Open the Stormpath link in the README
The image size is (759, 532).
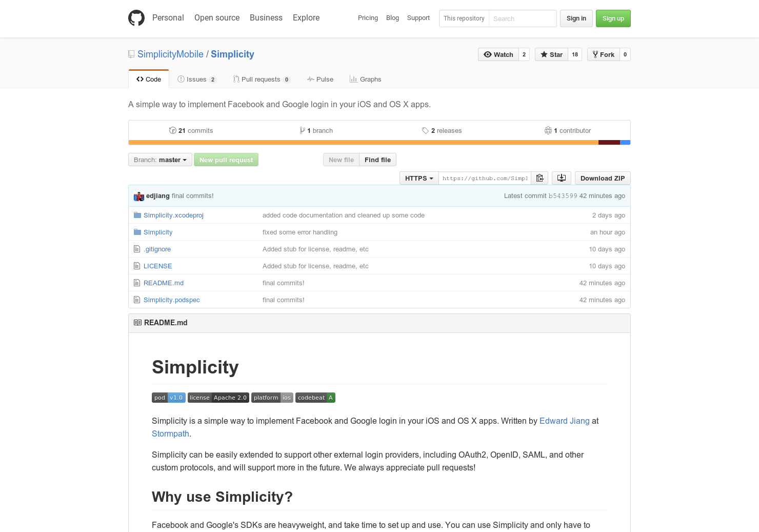(x=170, y=434)
